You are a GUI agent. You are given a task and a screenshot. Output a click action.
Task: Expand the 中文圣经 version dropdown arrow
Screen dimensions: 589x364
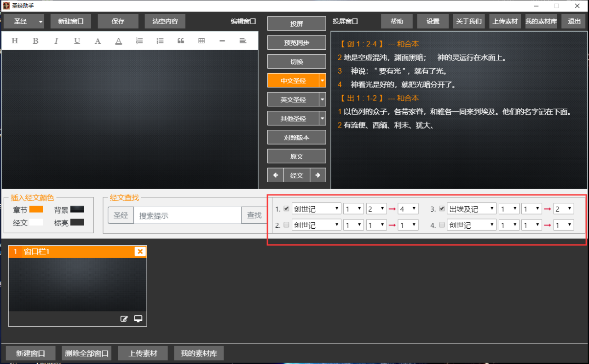pos(322,81)
